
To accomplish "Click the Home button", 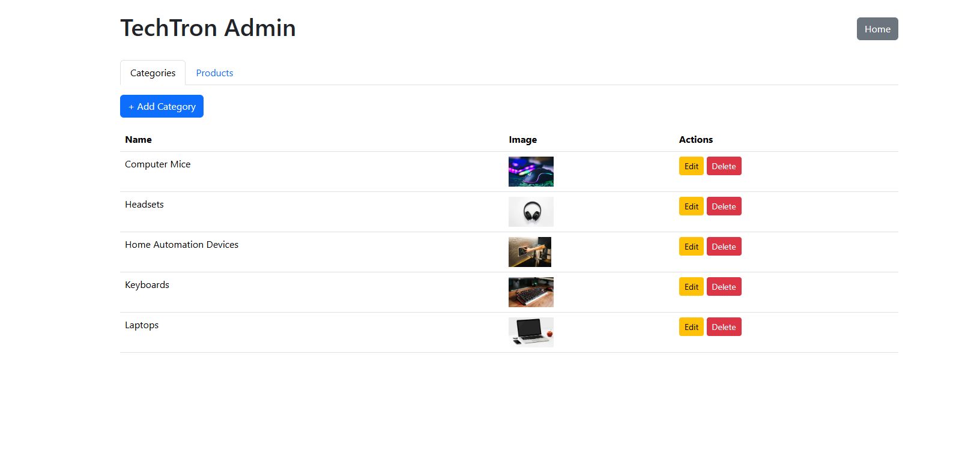I will tap(877, 29).
